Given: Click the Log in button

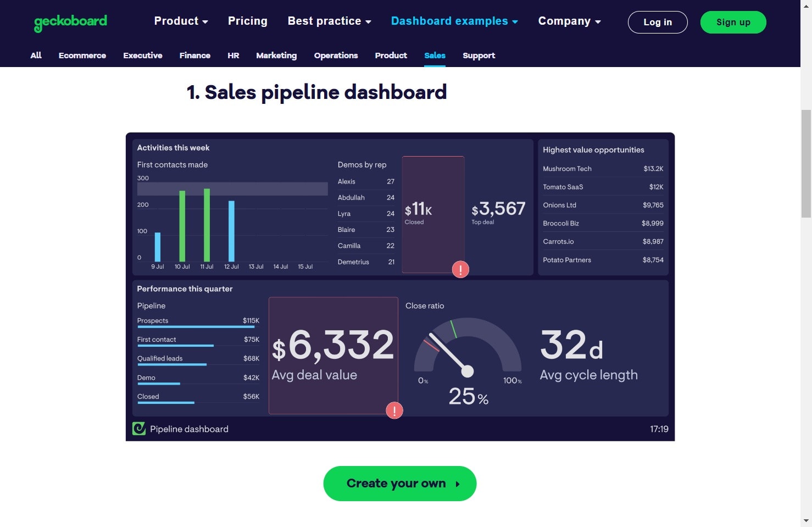Looking at the screenshot, I should click(x=658, y=22).
